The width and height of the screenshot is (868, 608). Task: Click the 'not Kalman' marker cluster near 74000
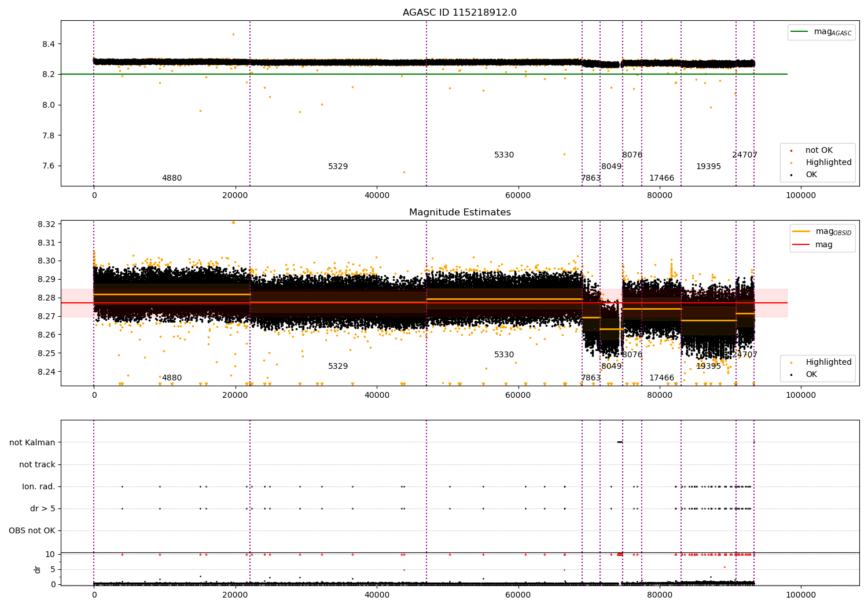pos(620,442)
